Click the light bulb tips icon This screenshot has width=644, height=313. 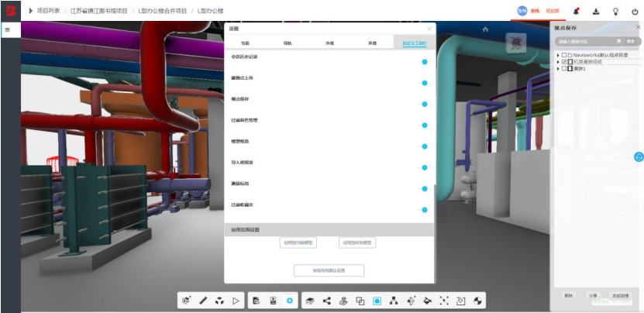pyautogui.click(x=615, y=11)
